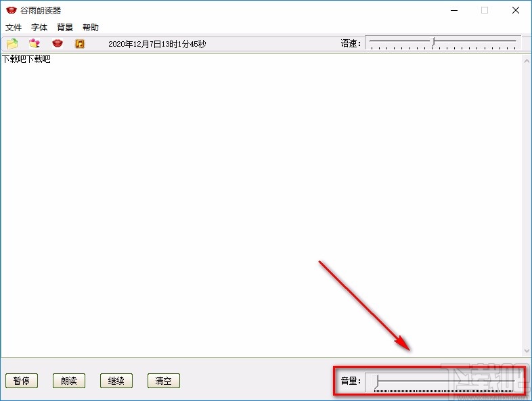
Task: Resume reading with the 继续 button
Action: (x=116, y=381)
